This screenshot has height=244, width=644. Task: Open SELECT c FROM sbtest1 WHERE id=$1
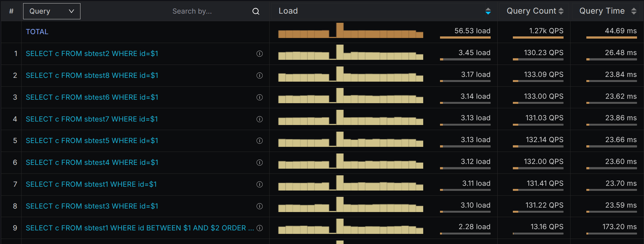91,185
